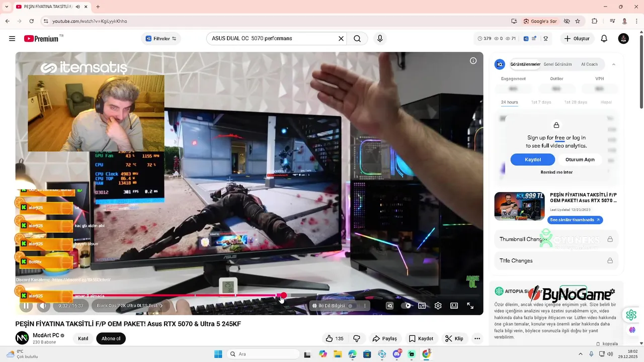Open Chrome extensions puzzle icon
This screenshot has height=362, width=644.
click(x=595, y=21)
